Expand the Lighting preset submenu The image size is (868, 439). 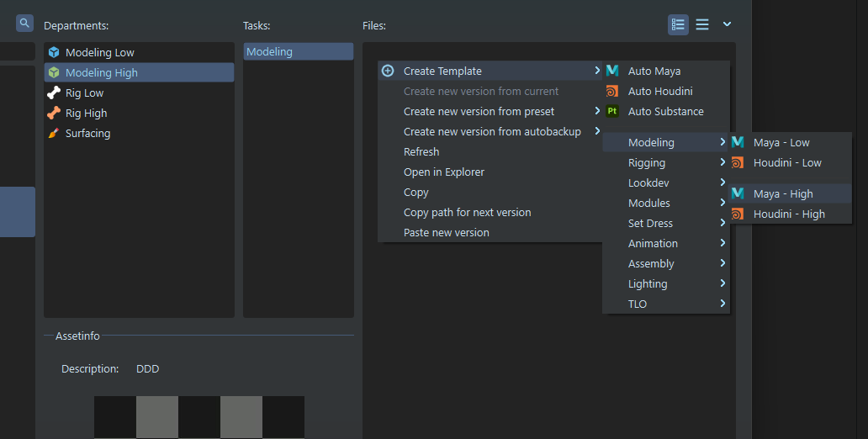click(x=665, y=284)
